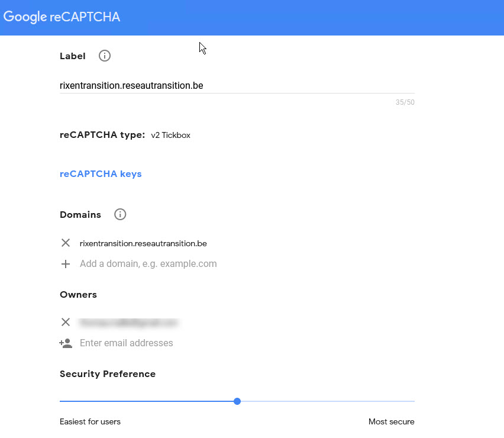Click the slider track's far right end
Screen dimensions: 504x438
pos(413,401)
